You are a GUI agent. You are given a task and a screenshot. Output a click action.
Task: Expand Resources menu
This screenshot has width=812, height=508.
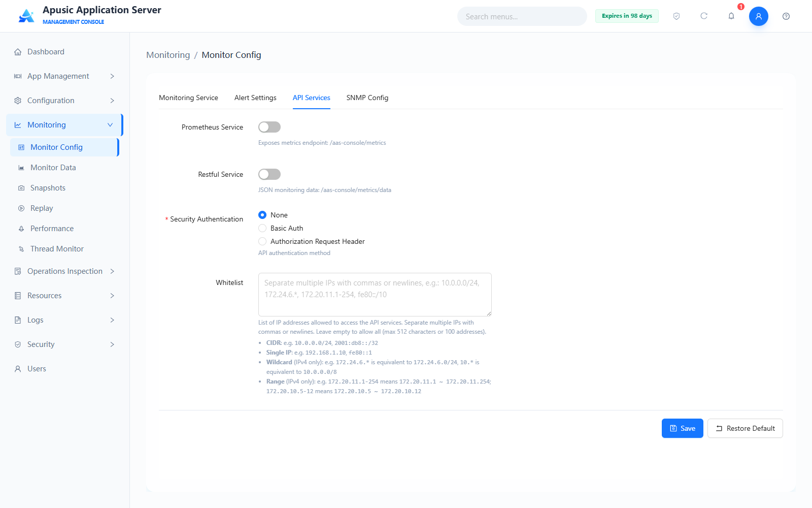[65, 296]
